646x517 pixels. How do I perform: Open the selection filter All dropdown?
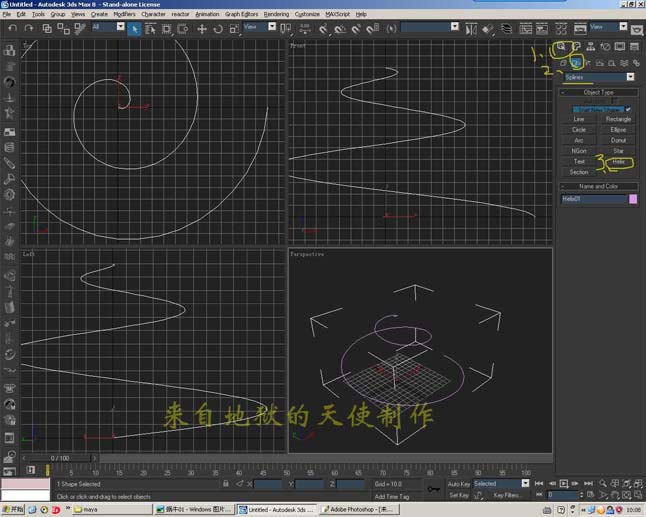[108, 27]
